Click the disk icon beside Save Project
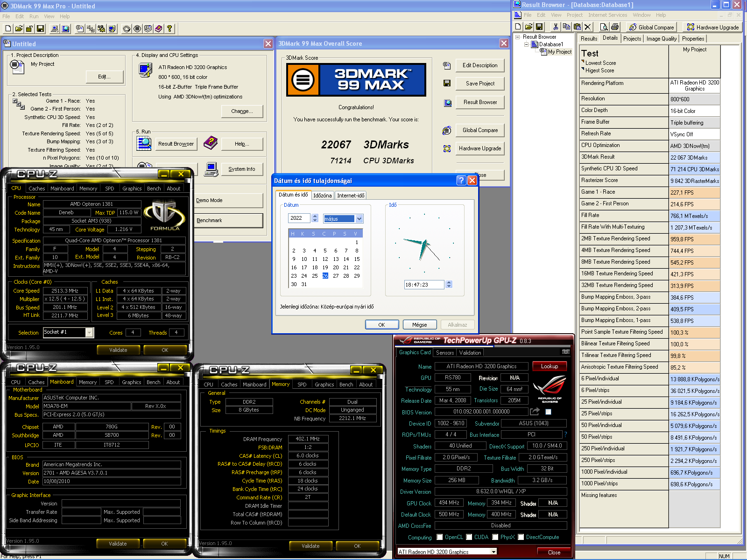The width and height of the screenshot is (747, 560). click(x=447, y=84)
